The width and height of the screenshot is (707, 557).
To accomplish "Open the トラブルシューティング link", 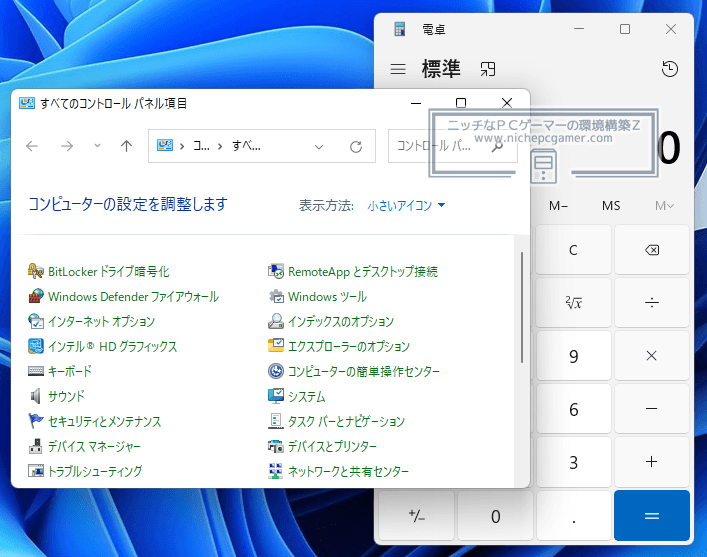I will [95, 471].
